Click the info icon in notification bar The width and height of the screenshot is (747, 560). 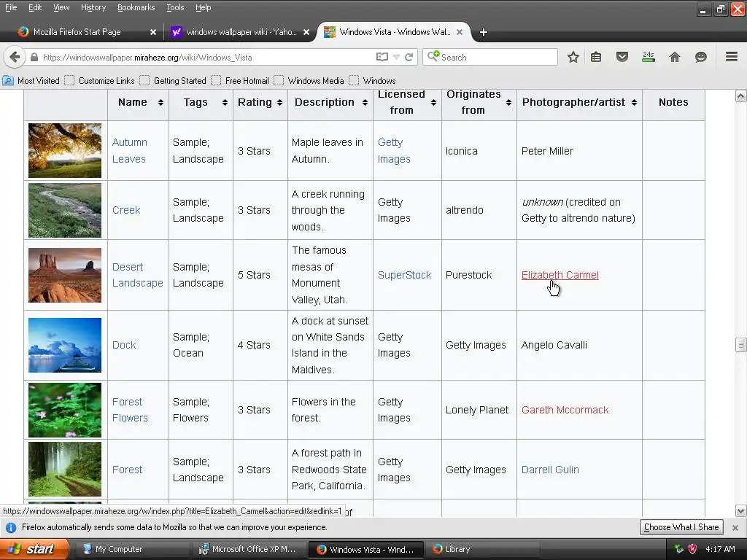pos(10,528)
